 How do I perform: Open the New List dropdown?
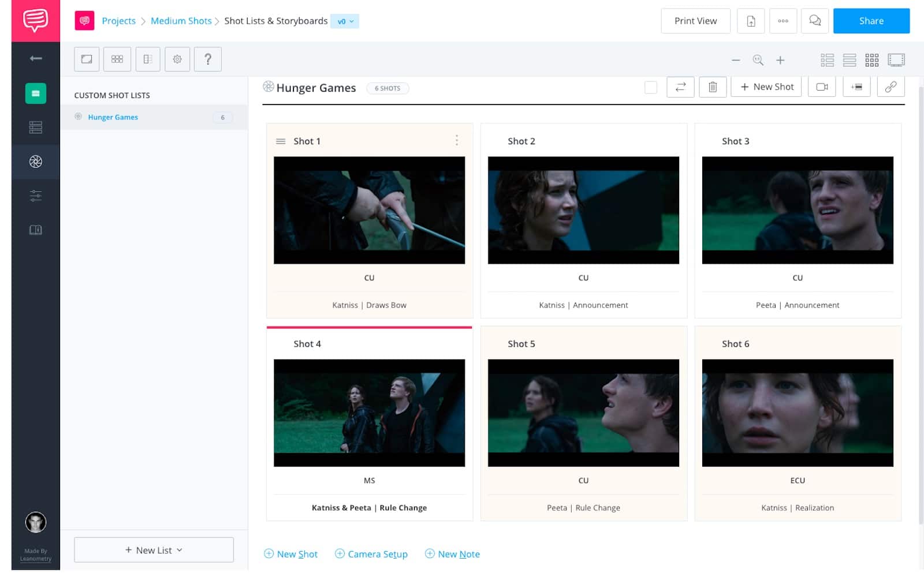point(154,550)
